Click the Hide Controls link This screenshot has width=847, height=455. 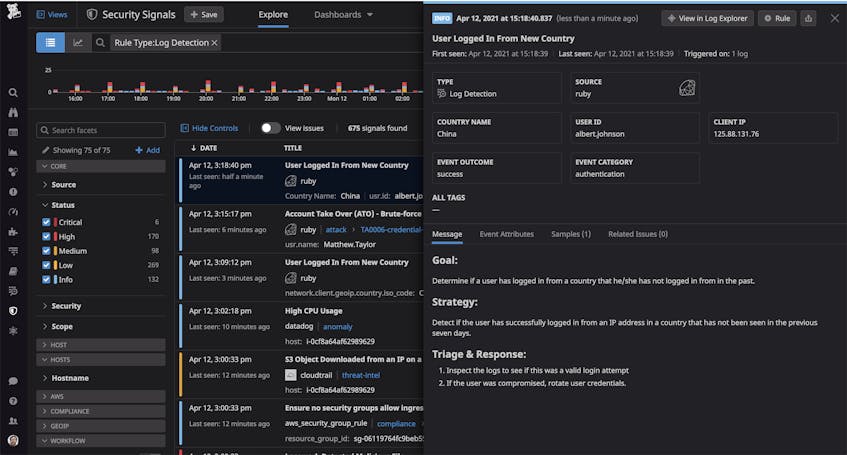209,128
